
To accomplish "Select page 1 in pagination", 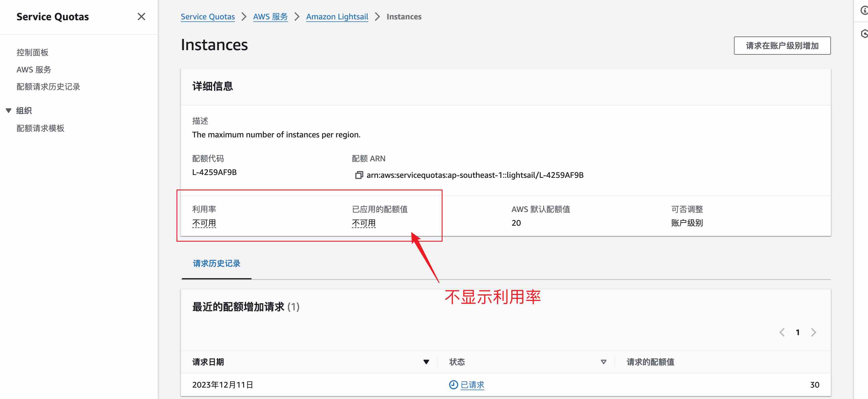I will pos(798,332).
